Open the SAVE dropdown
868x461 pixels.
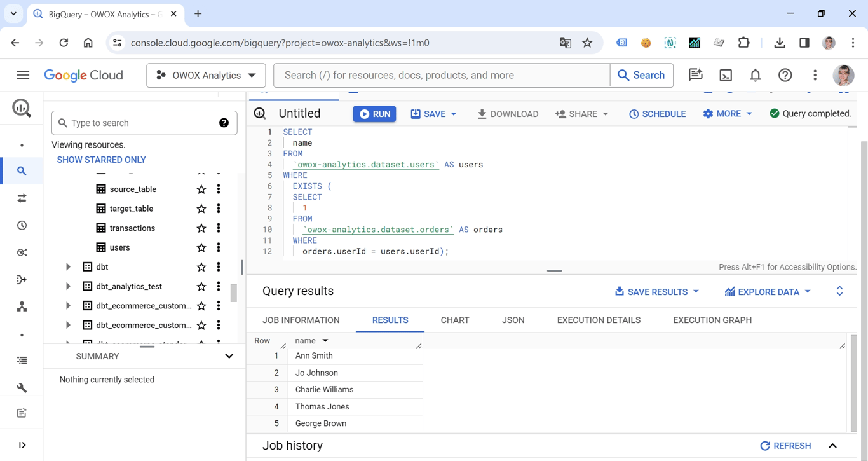click(x=454, y=114)
